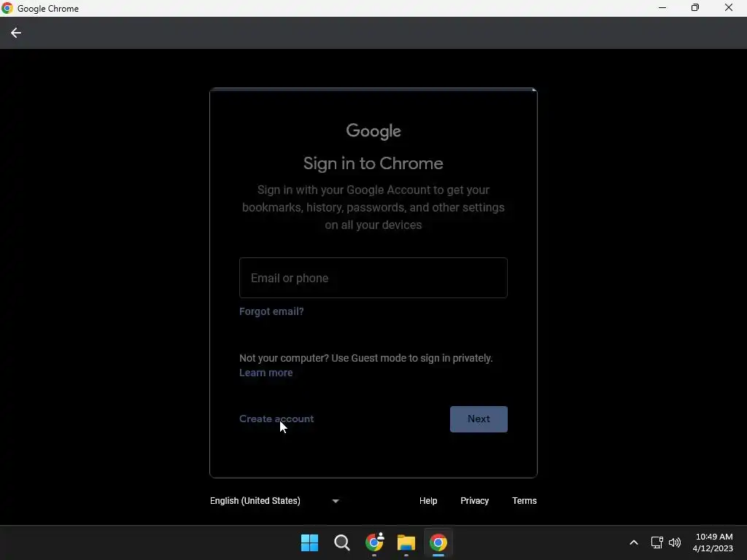The height and width of the screenshot is (560, 747).
Task: Open the Learn more link
Action: tap(266, 373)
